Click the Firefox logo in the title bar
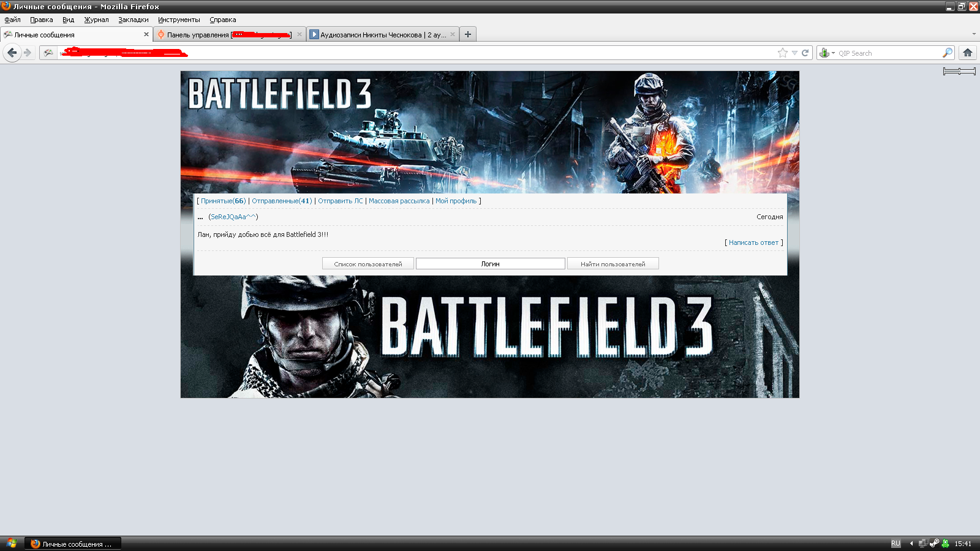Viewport: 980px width, 551px height. coord(6,6)
